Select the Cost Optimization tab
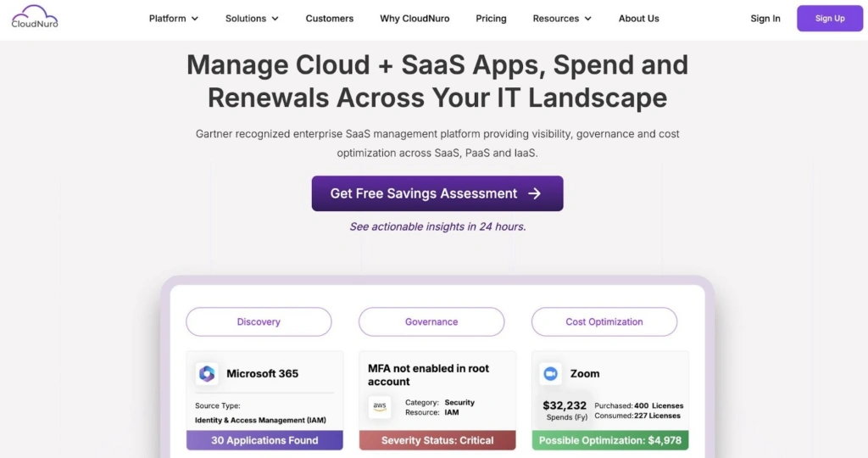 [x=604, y=322]
